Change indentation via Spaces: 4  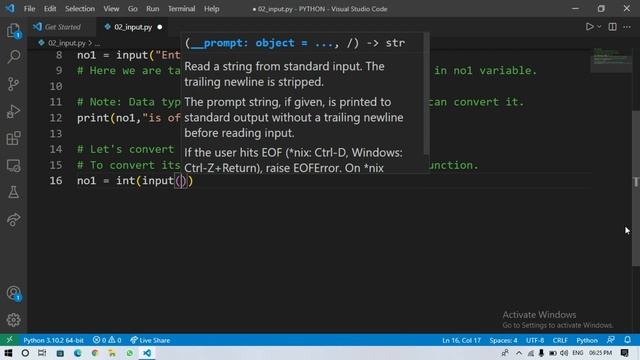(x=503, y=340)
